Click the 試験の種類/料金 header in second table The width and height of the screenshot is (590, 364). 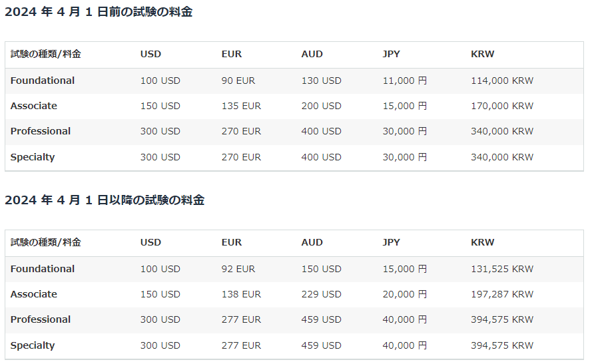pos(46,243)
